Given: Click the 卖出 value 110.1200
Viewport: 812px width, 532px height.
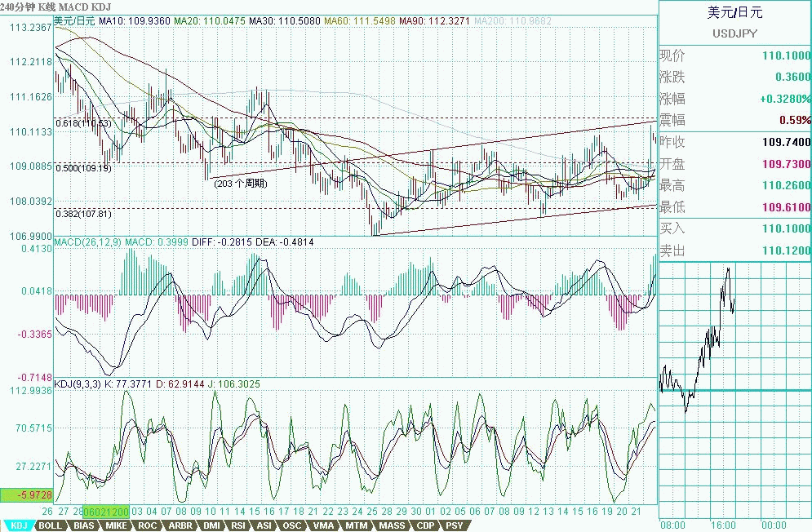Looking at the screenshot, I should (x=786, y=250).
